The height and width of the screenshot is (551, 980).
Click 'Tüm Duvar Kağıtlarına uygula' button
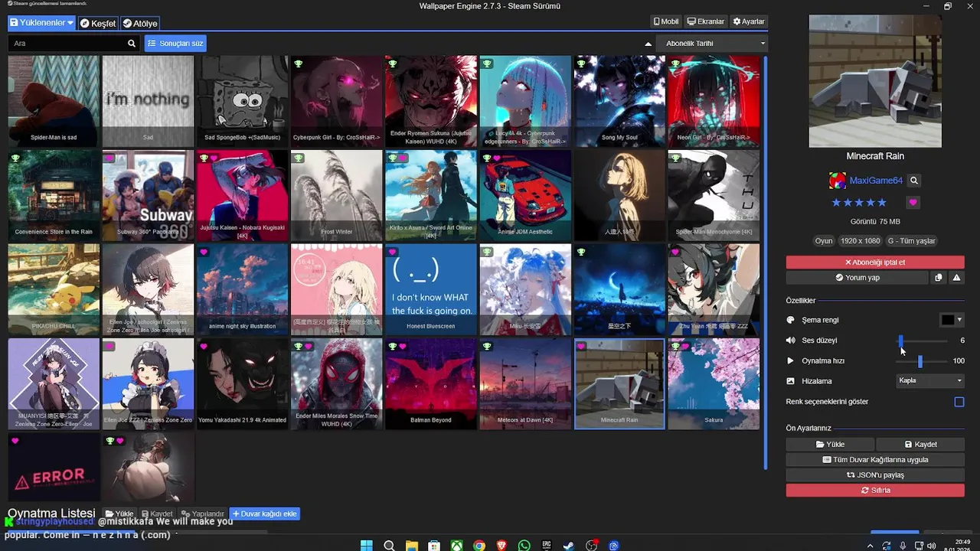pos(875,460)
